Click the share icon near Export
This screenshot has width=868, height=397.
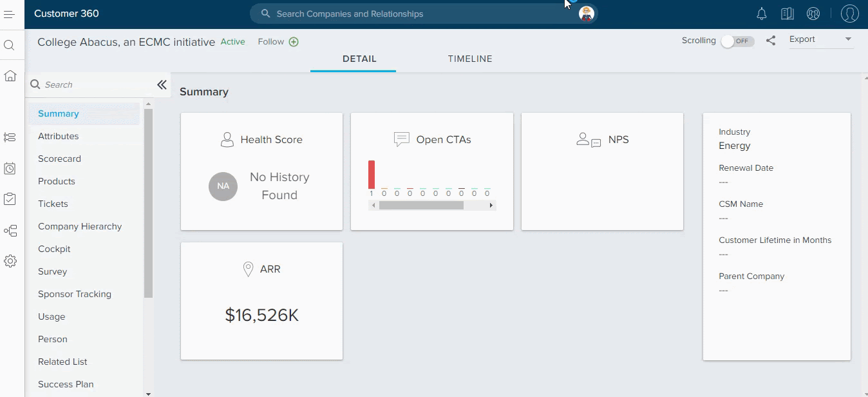(x=771, y=41)
